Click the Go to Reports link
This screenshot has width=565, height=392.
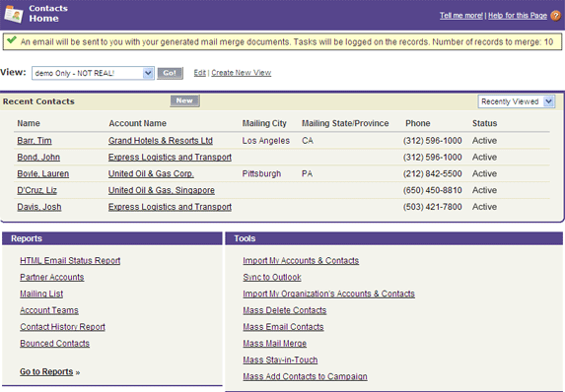pos(46,371)
